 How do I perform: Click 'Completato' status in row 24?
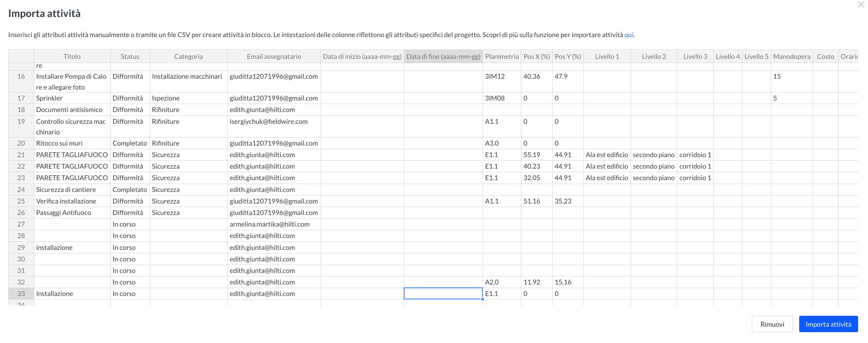click(x=130, y=189)
